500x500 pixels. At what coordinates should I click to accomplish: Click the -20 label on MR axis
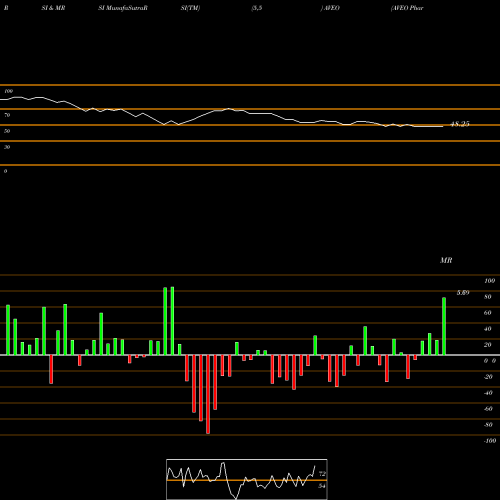click(488, 377)
